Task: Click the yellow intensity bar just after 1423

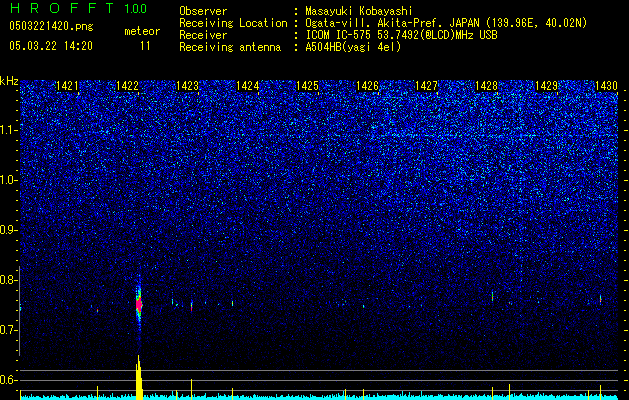Action: coord(191,389)
